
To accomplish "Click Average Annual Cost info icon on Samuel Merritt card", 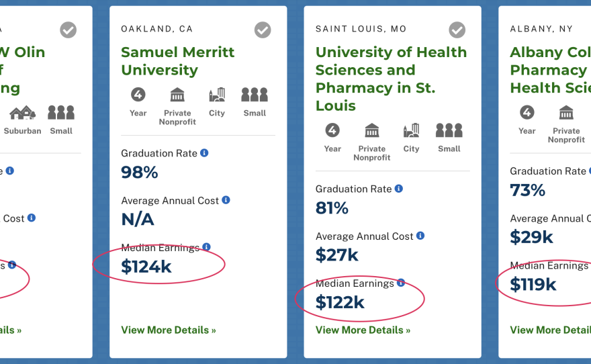I will coord(226,200).
